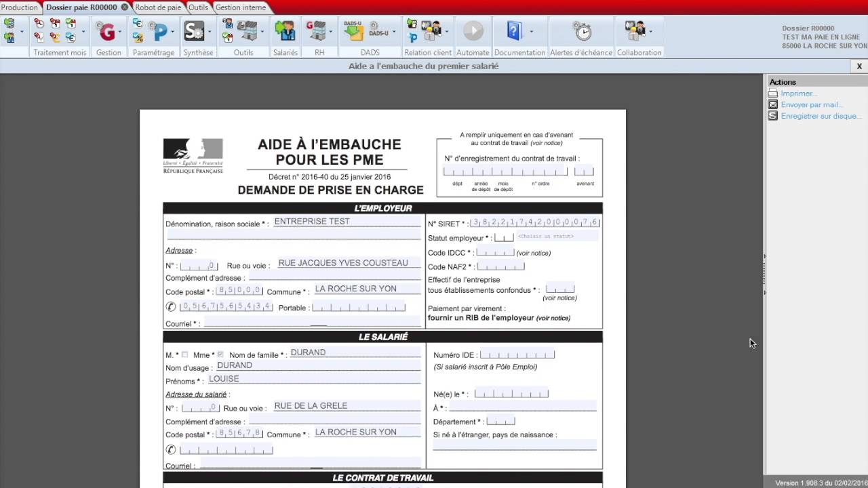Screen dimensions: 868x488
Task: Click the Code IDCC field
Action: click(x=495, y=252)
